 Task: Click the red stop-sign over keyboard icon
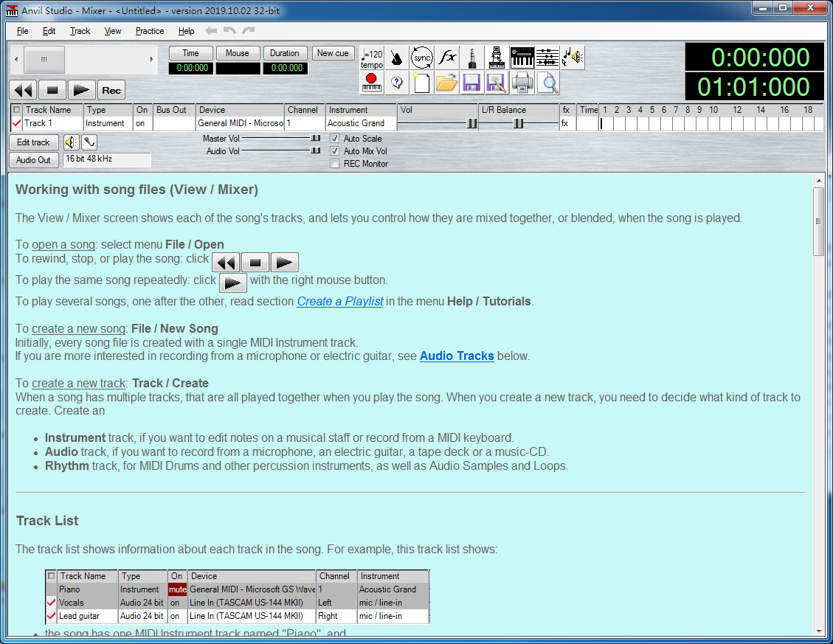tap(372, 83)
